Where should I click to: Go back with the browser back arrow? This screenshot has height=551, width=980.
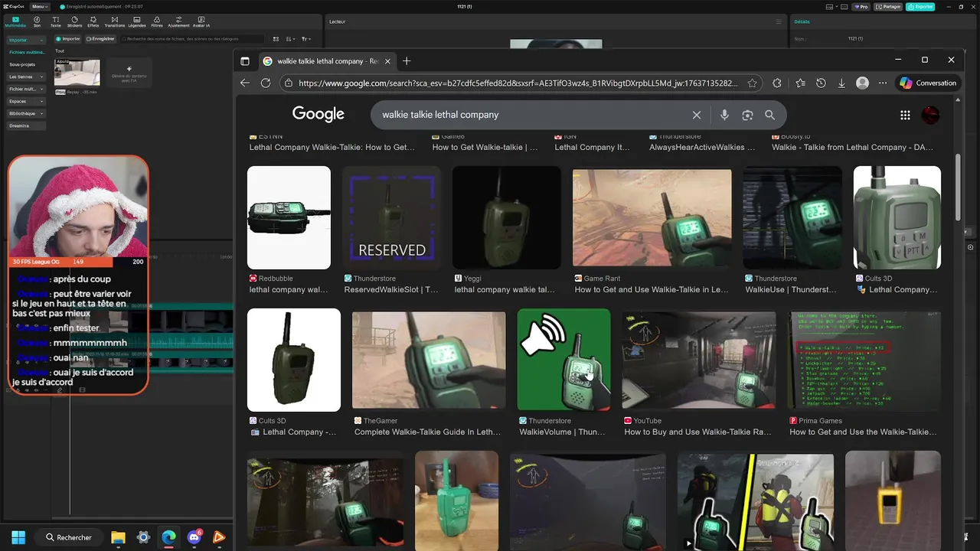245,83
